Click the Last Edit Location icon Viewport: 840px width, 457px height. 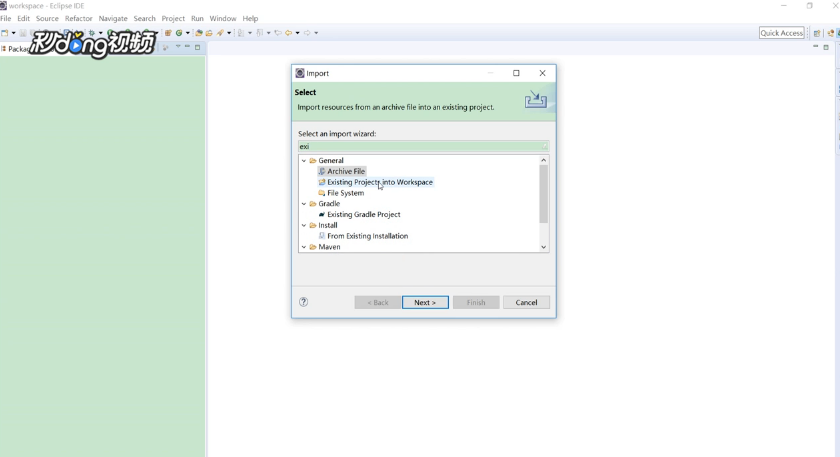[278, 33]
